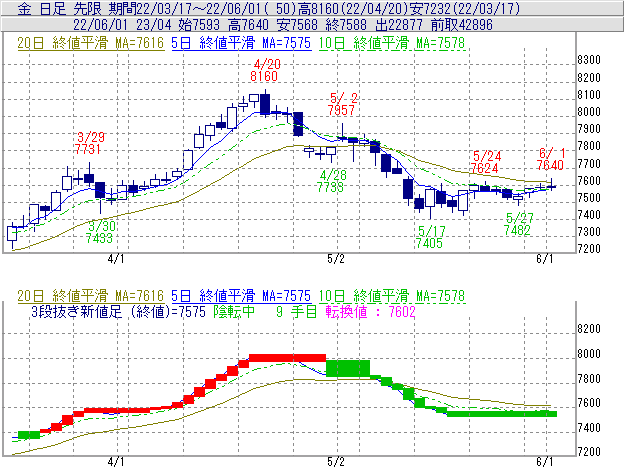Click the 7600 axis label on lower chart
This screenshot has height=475, width=624.
tap(589, 403)
